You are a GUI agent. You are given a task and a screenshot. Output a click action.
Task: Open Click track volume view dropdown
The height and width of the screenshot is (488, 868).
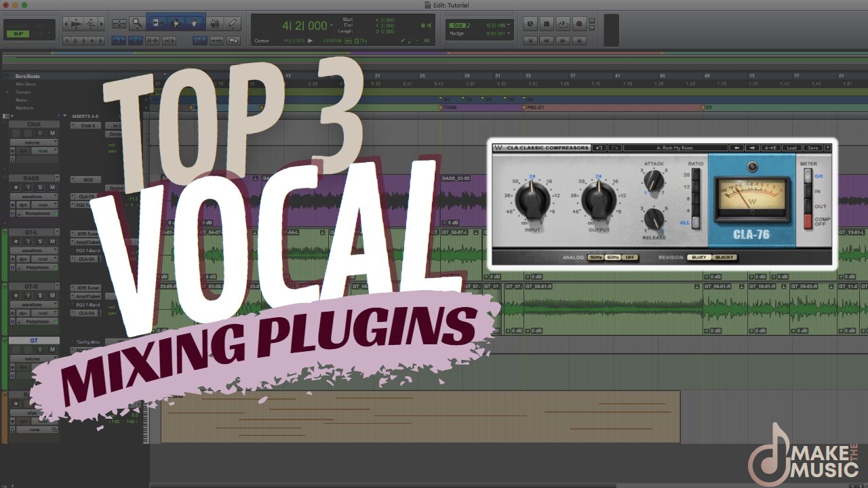(x=34, y=142)
